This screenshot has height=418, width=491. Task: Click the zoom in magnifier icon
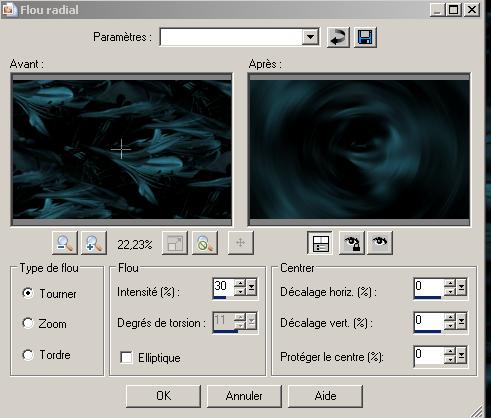pyautogui.click(x=94, y=243)
